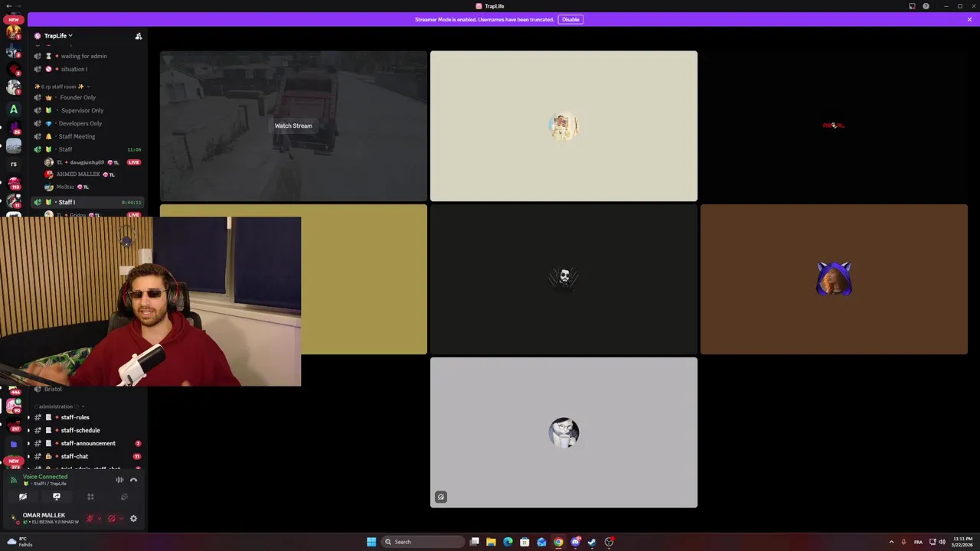Undeafen the headphones

point(112,519)
